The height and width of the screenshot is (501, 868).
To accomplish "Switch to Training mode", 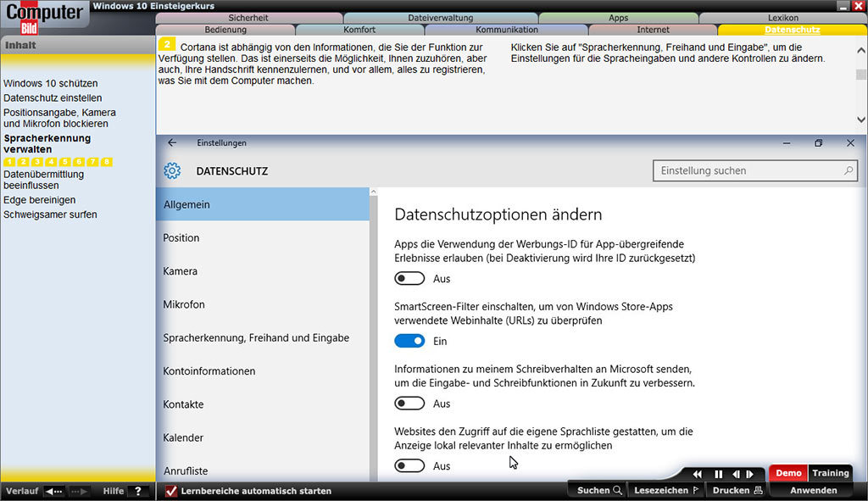I will click(x=831, y=473).
